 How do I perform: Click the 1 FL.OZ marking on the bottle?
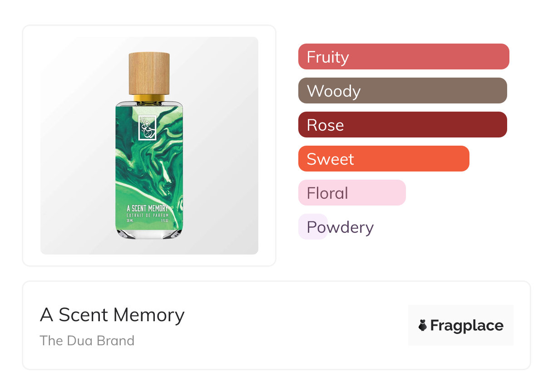(x=164, y=220)
